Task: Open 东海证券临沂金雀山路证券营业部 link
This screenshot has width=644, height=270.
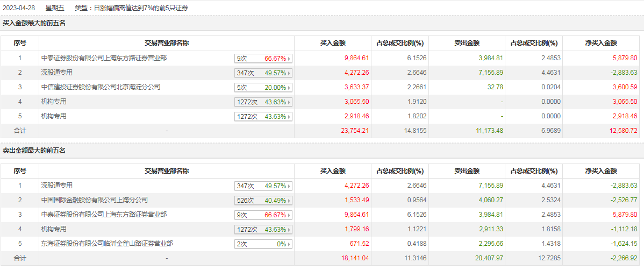Action: pos(107,244)
